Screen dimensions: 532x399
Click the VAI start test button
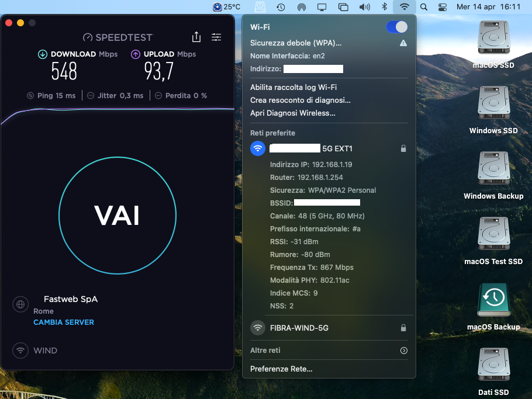tap(118, 215)
